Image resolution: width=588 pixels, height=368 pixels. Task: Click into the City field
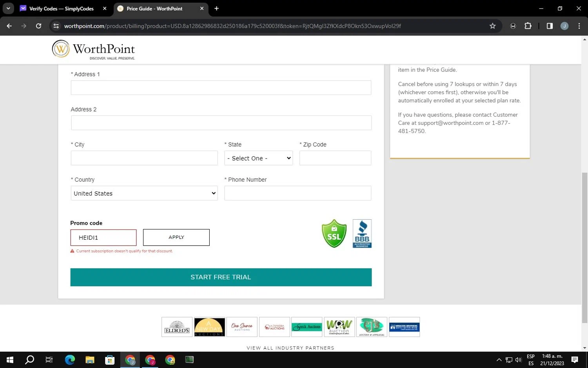[x=144, y=158]
